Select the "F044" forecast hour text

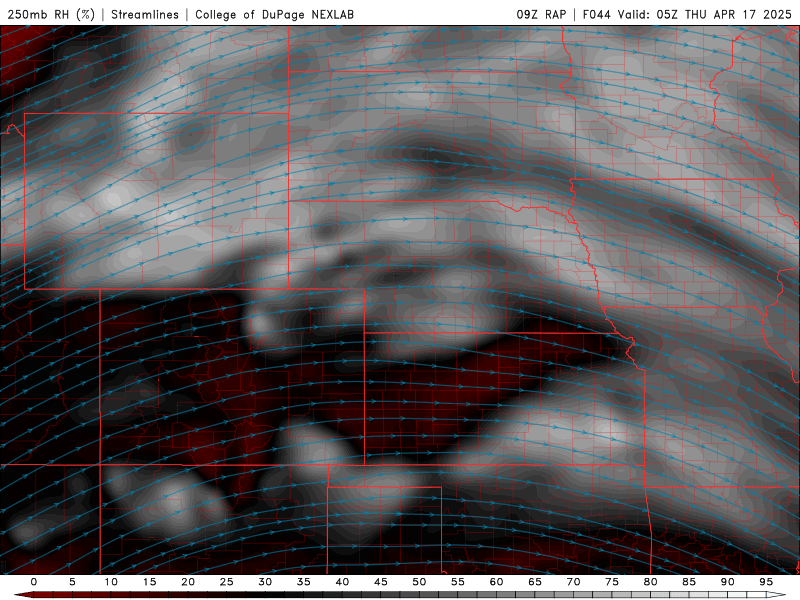tap(596, 14)
